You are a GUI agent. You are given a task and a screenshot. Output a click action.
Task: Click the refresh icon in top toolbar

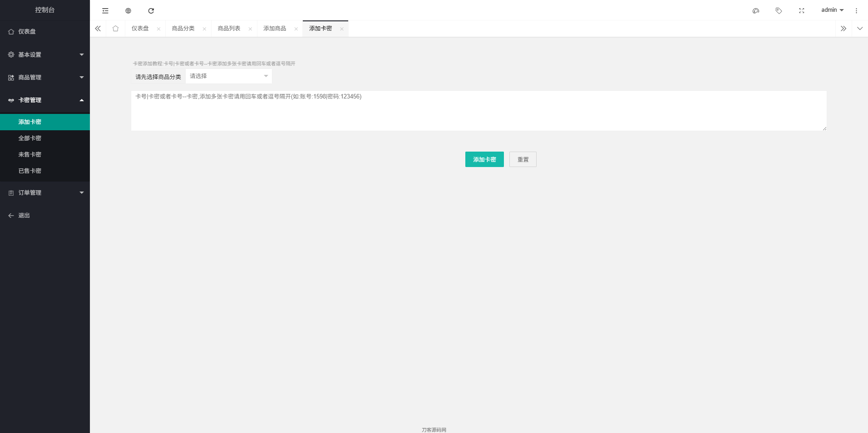151,10
